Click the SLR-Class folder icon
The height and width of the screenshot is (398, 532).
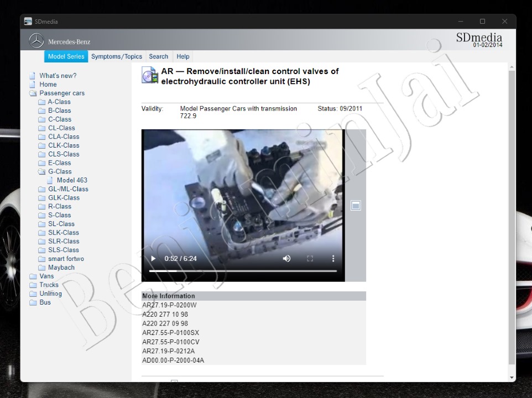pyautogui.click(x=41, y=242)
